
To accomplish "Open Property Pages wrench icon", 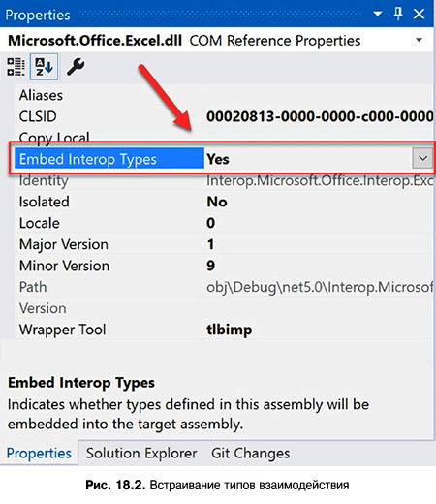I will 76,67.
